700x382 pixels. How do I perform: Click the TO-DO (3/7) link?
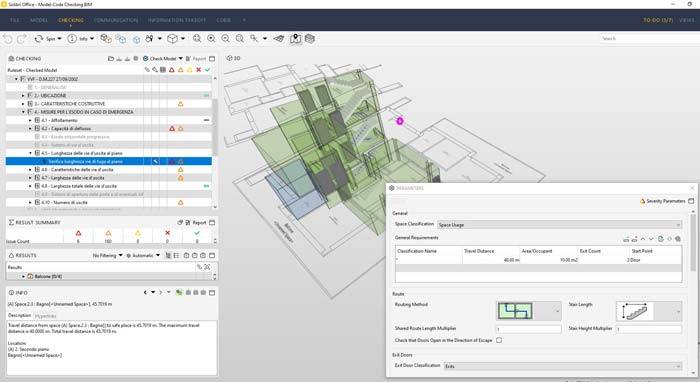click(x=658, y=20)
